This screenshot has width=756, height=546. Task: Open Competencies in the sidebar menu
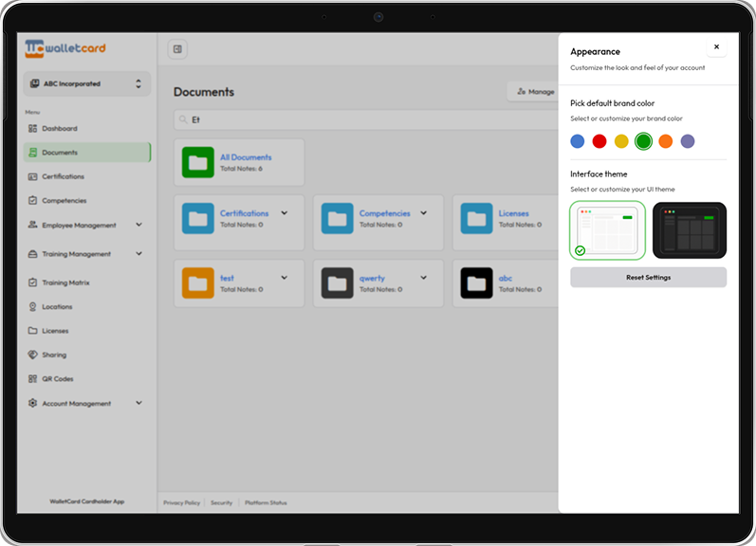tap(86, 200)
